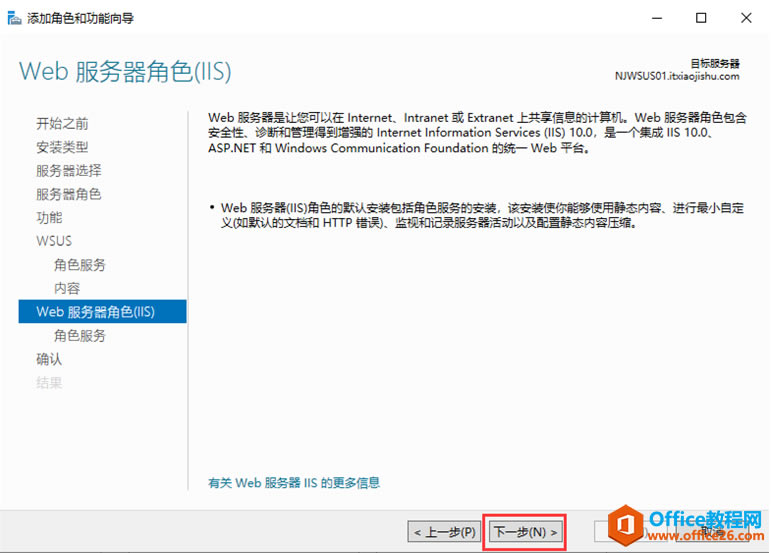The width and height of the screenshot is (771, 553).
Task: Click the Web 服务器角色(IIS) page heading
Action: tap(125, 72)
